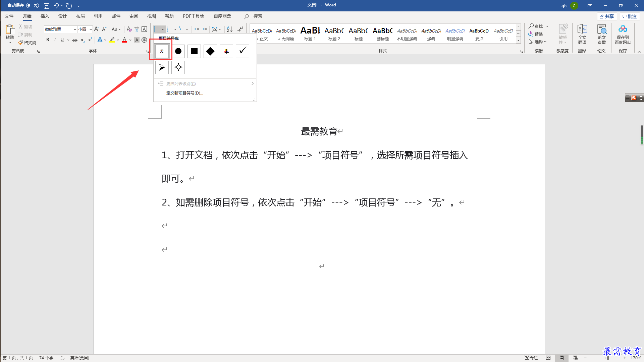Toggle Bold formatting
This screenshot has width=644, height=362.
[x=48, y=40]
